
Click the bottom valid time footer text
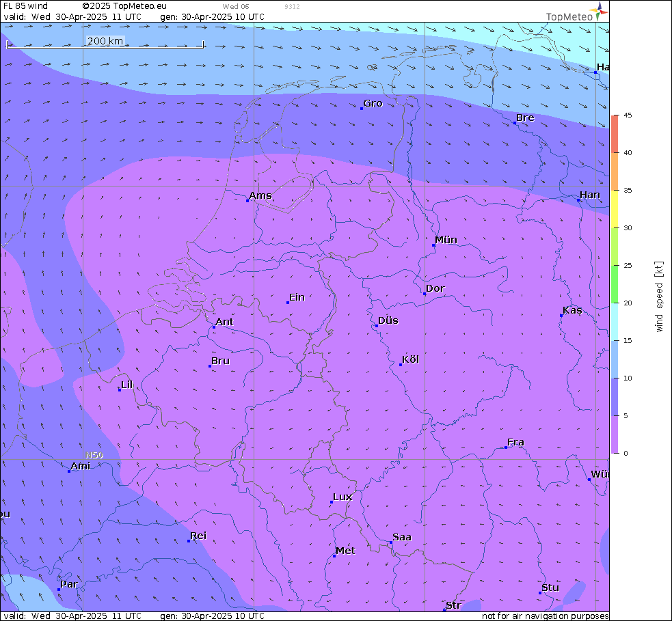[72, 616]
